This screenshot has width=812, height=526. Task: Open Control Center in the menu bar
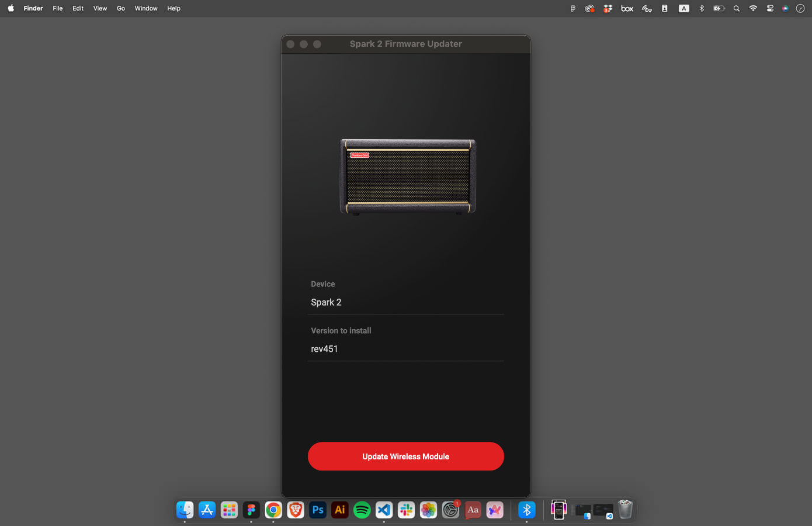point(770,8)
